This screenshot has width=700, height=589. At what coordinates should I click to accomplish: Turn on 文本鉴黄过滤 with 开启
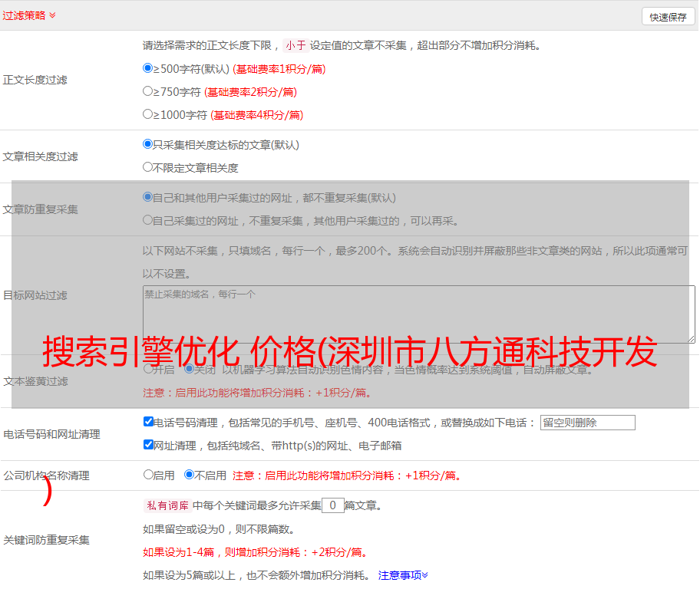tap(148, 369)
